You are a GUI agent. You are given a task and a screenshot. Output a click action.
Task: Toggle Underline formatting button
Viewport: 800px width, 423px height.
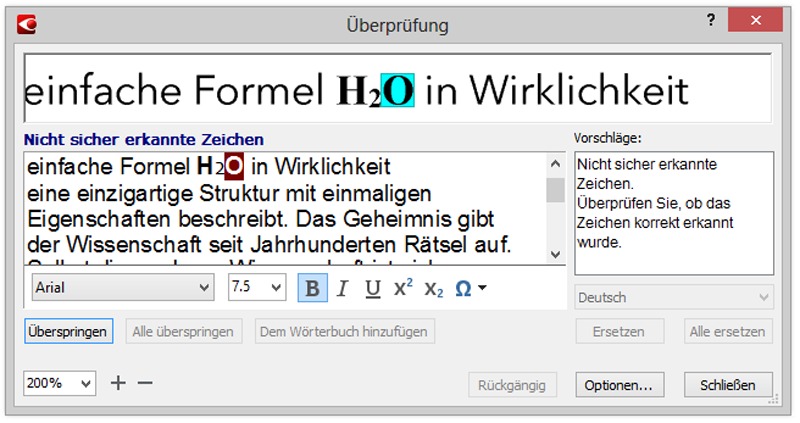pyautogui.click(x=372, y=288)
